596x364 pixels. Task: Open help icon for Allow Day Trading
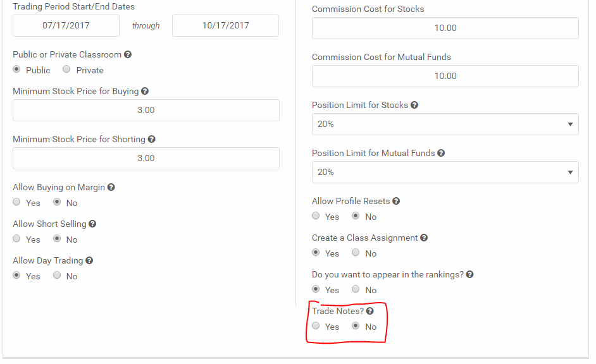point(89,260)
